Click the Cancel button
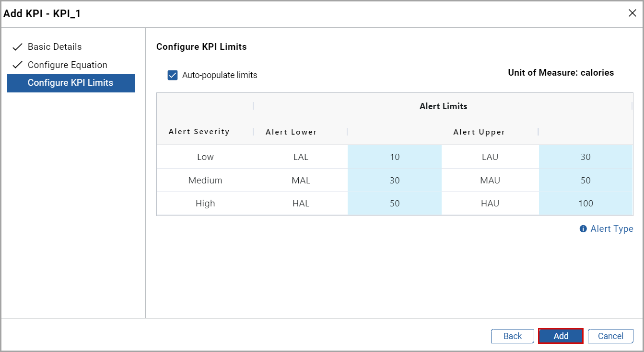 pos(610,336)
